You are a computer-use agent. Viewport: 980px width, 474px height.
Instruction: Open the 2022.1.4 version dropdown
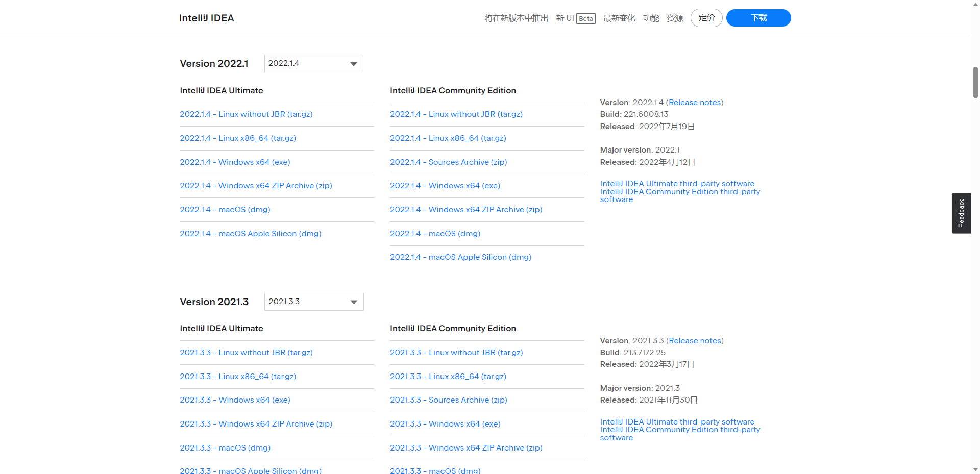[x=314, y=63]
